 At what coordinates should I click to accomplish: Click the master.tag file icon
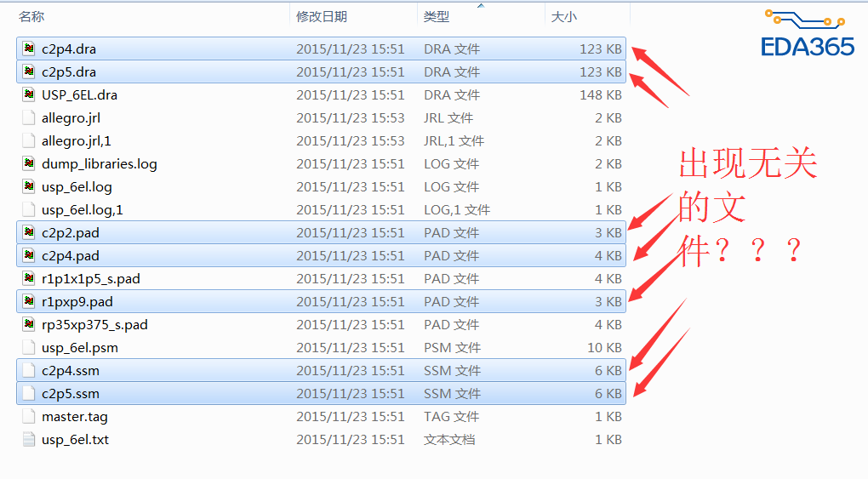(29, 416)
